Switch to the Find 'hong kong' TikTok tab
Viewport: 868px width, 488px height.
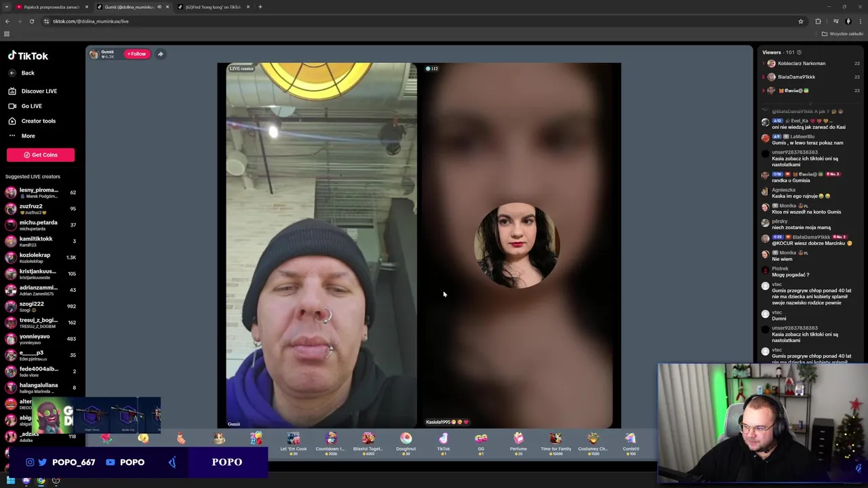[213, 7]
